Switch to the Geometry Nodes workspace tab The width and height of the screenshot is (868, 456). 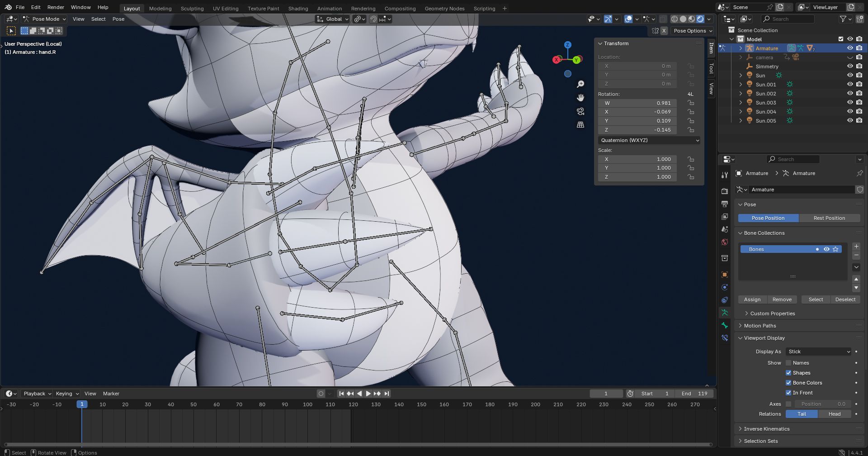tap(444, 9)
